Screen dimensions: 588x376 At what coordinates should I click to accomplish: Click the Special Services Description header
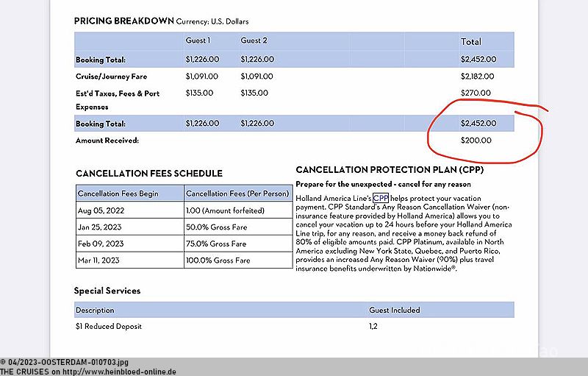pos(95,310)
